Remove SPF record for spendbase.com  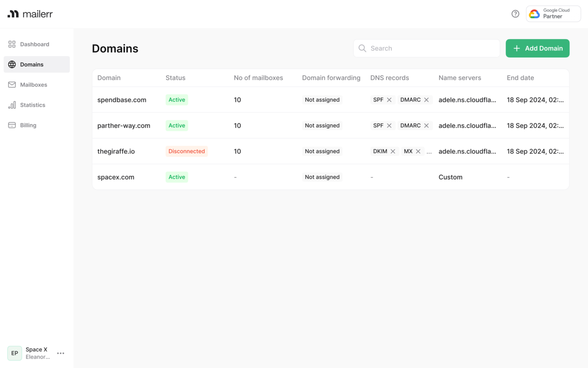[389, 100]
